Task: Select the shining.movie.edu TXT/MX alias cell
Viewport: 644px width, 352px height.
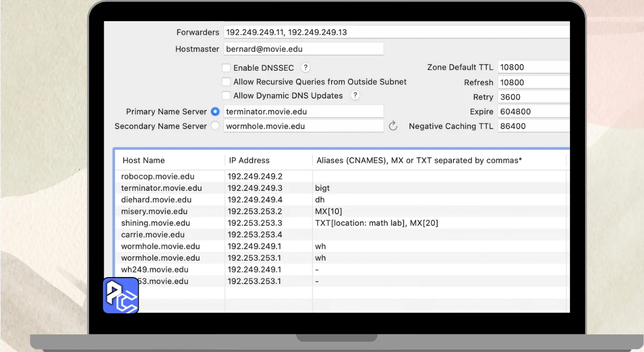Action: [x=377, y=223]
